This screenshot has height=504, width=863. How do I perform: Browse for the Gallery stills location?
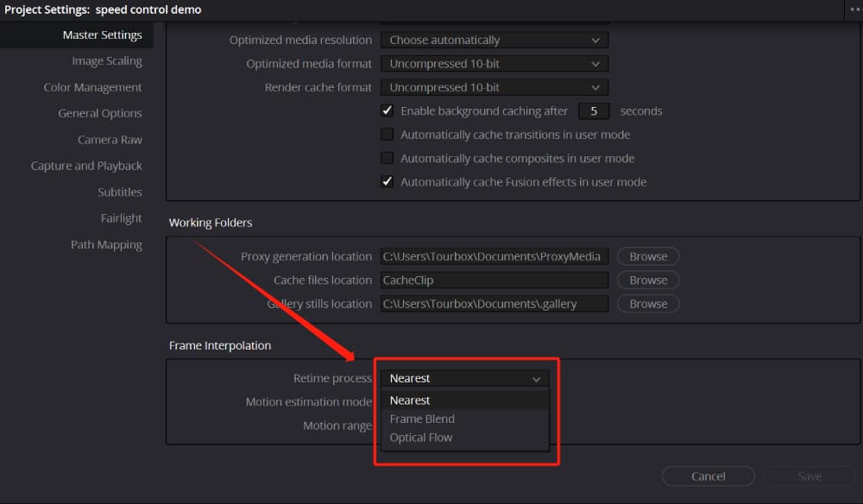coord(647,303)
